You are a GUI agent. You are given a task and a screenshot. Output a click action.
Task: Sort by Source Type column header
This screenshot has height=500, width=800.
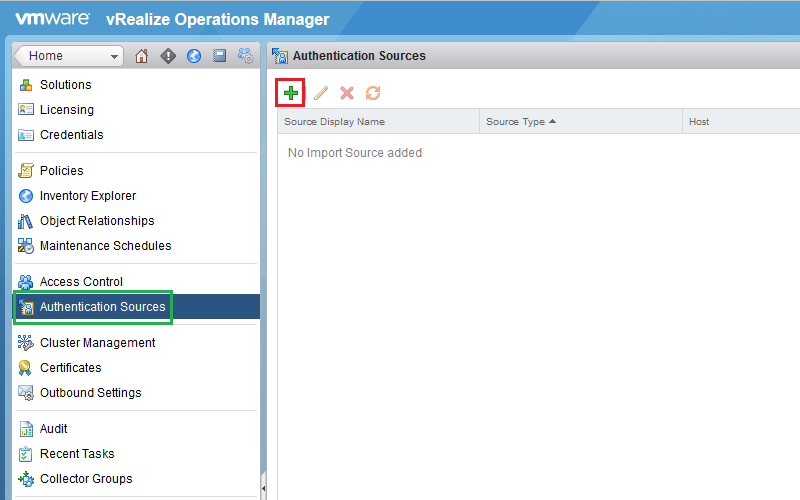tap(520, 122)
